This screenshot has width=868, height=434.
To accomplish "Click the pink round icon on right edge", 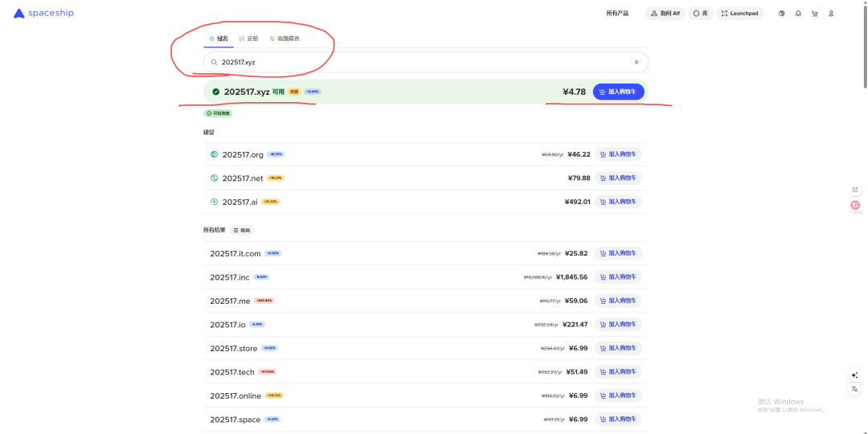I will [855, 205].
